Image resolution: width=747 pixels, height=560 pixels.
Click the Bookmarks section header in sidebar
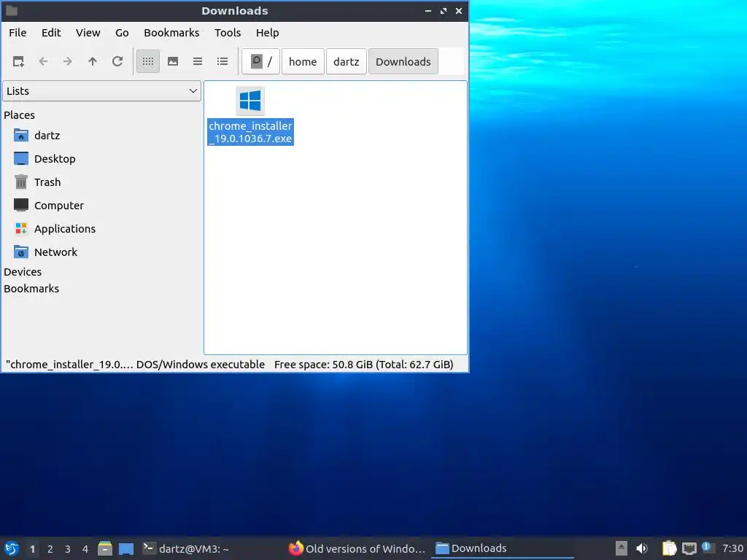[x=31, y=289]
